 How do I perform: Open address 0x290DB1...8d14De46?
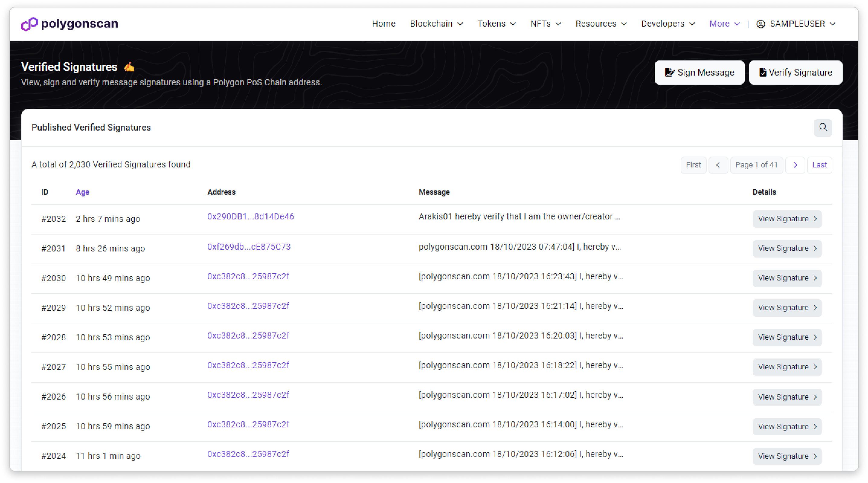(250, 216)
